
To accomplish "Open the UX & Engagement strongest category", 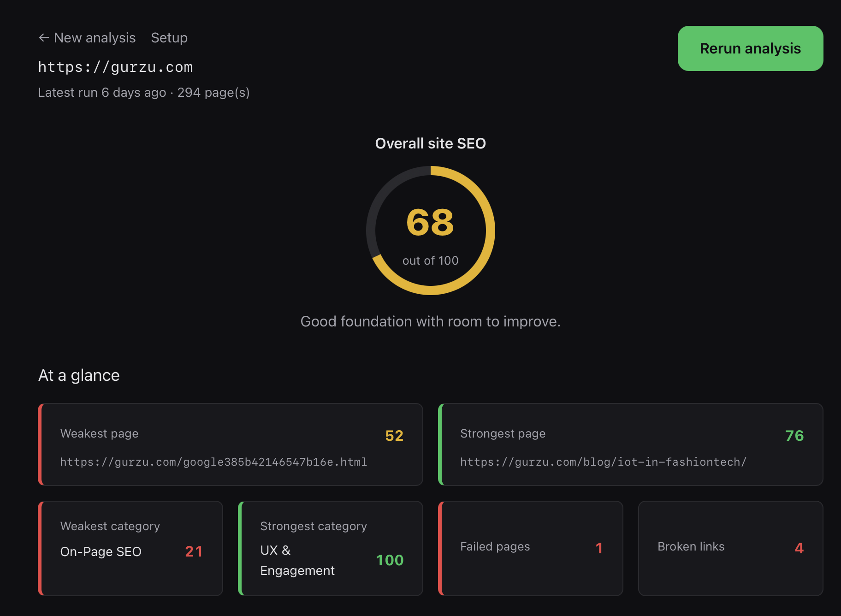I will [x=297, y=560].
